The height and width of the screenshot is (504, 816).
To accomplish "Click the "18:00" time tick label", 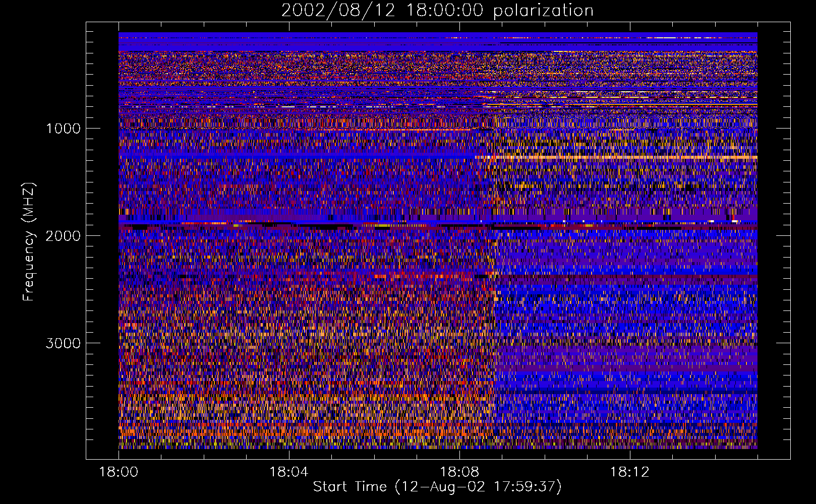I will pos(119,472).
